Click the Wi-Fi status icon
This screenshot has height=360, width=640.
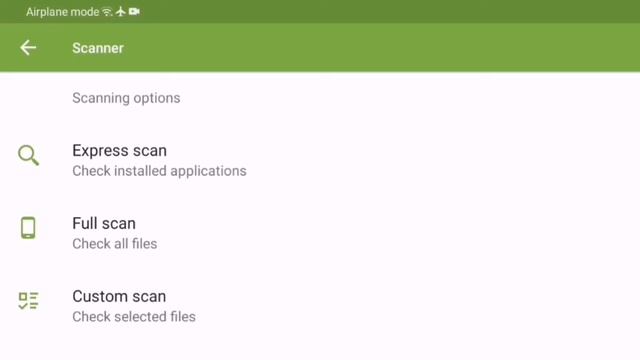point(107,12)
